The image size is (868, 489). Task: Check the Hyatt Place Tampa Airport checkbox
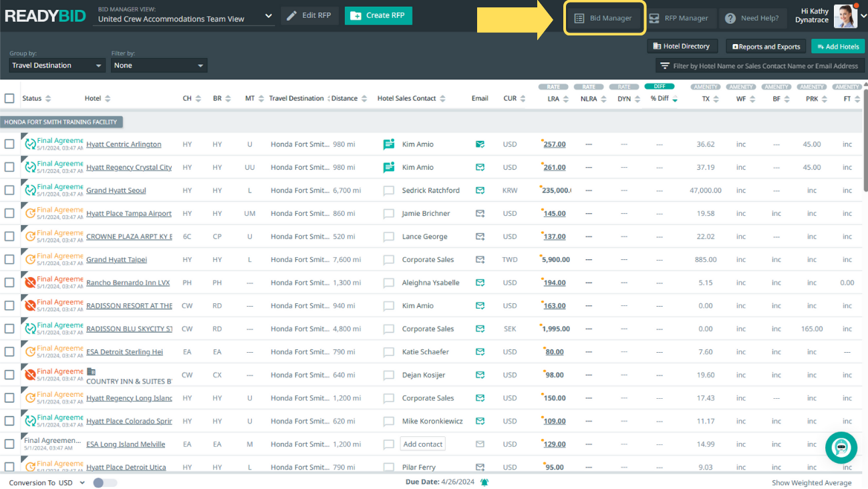[x=9, y=213]
